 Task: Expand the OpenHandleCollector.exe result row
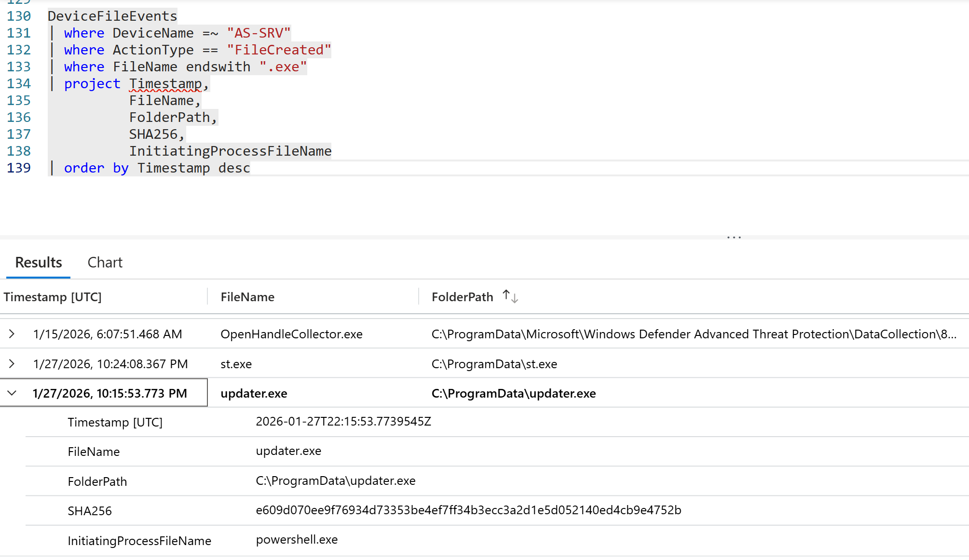[12, 334]
